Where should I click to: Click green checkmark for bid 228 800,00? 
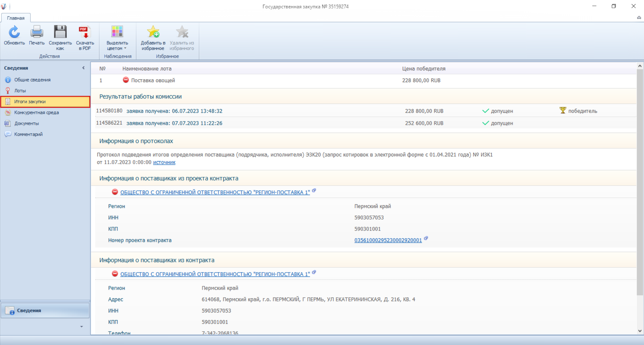pos(485,111)
